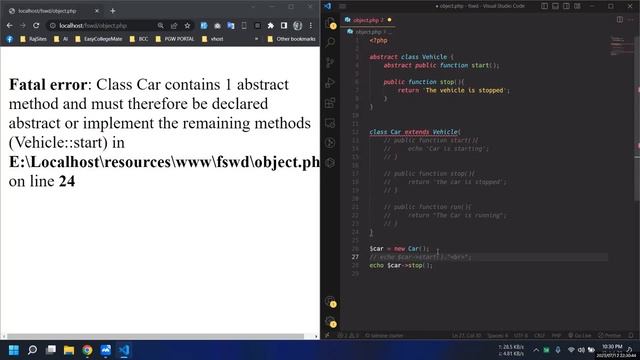Open File Explorer from taskbar
640x360 pixels.
69,350
